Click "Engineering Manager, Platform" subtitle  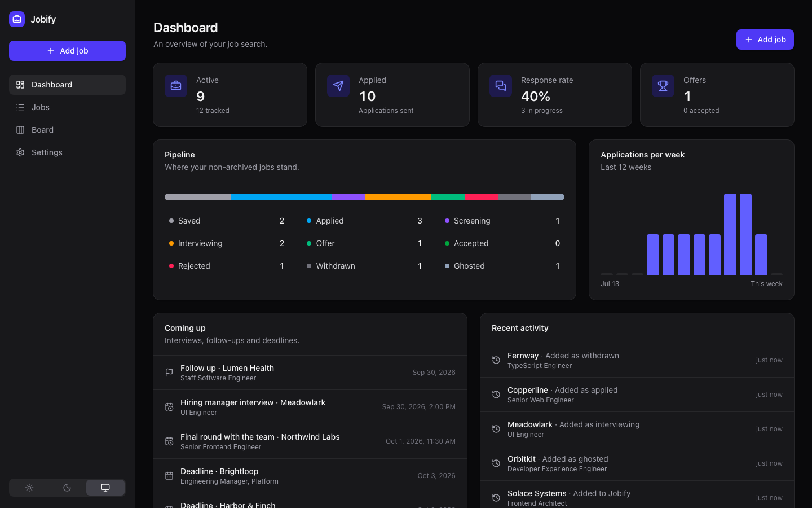[230, 481]
